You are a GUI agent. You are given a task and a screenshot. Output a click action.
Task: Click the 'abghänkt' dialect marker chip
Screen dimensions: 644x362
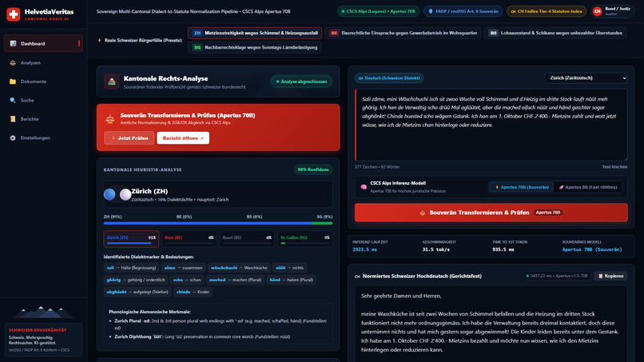click(137, 292)
